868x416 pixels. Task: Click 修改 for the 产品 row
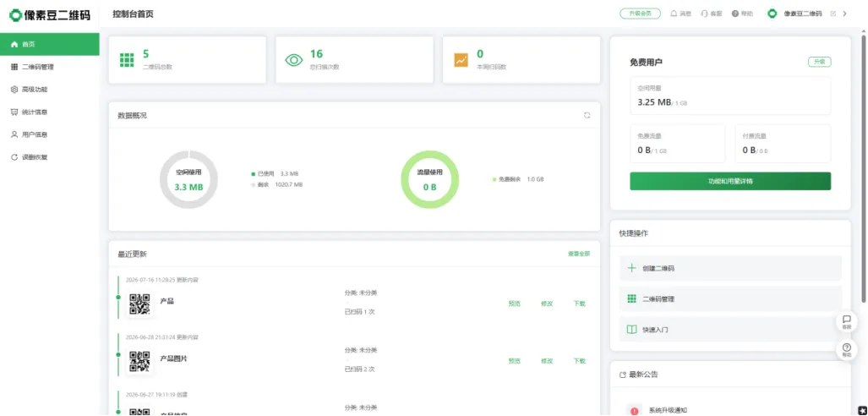tap(547, 304)
